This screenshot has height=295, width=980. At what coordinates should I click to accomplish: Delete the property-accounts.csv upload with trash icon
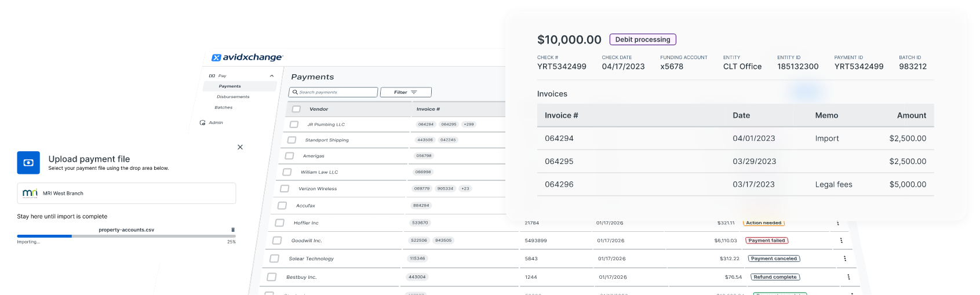point(233,230)
